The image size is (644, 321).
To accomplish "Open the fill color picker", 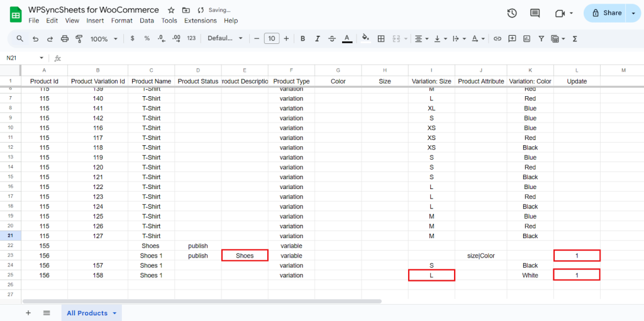I will coord(365,38).
